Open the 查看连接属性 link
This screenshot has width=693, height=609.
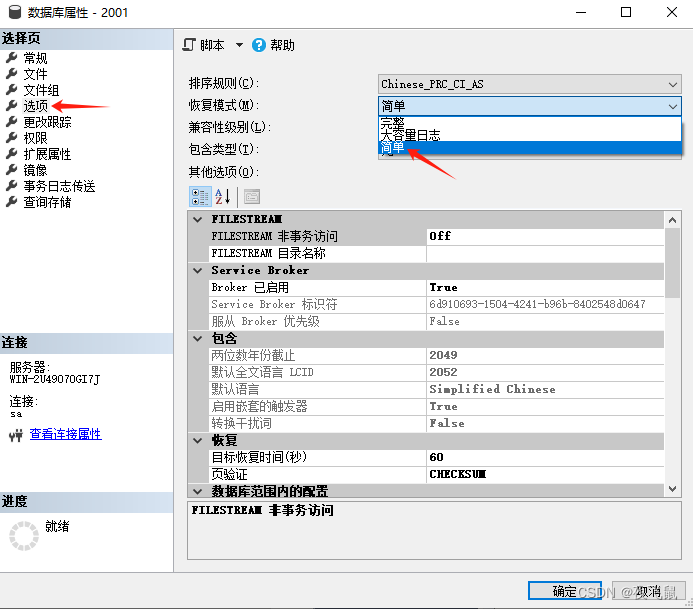pyautogui.click(x=65, y=434)
